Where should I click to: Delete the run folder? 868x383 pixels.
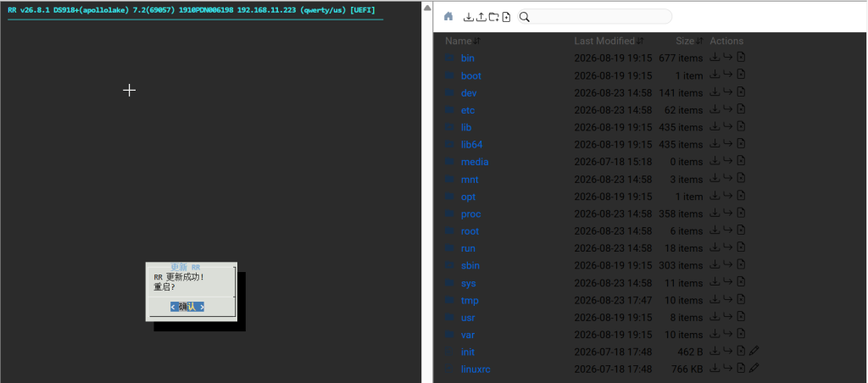tap(741, 247)
